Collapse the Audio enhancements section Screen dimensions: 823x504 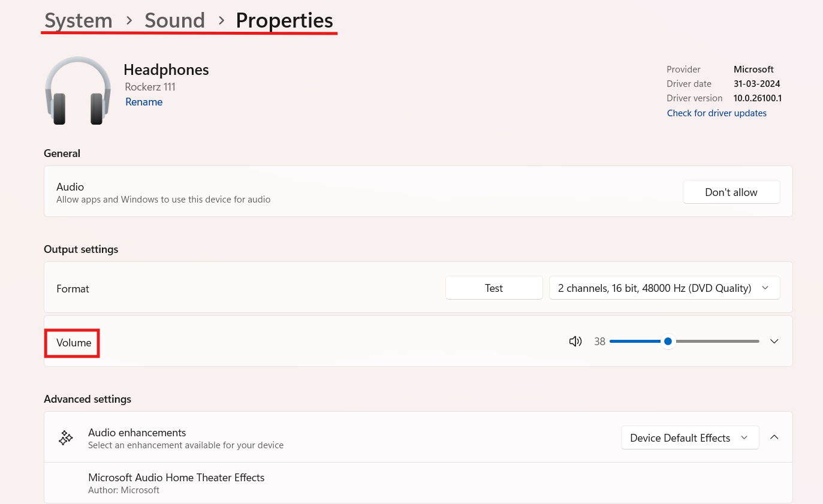774,437
